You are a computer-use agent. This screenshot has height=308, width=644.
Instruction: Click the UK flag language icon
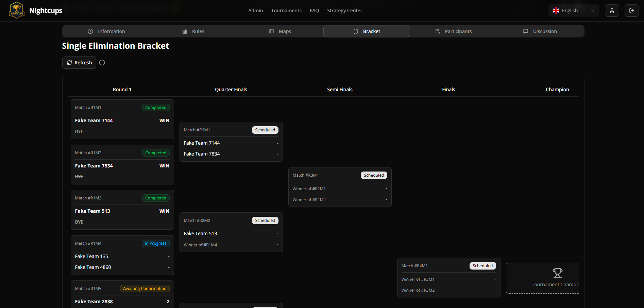556,11
